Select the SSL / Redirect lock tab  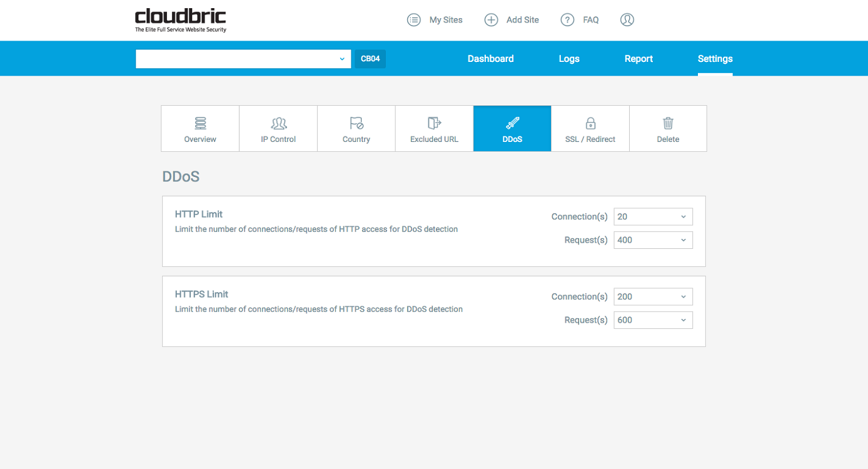tap(590, 123)
